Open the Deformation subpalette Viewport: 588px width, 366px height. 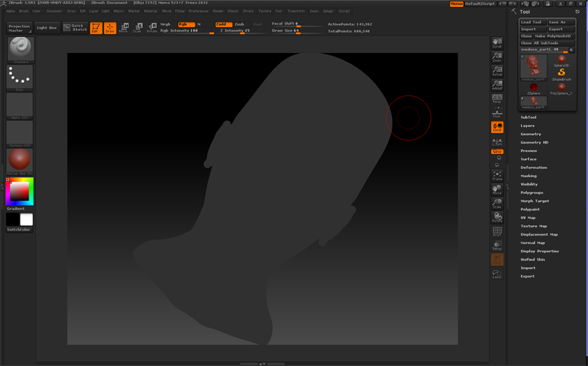(x=534, y=167)
